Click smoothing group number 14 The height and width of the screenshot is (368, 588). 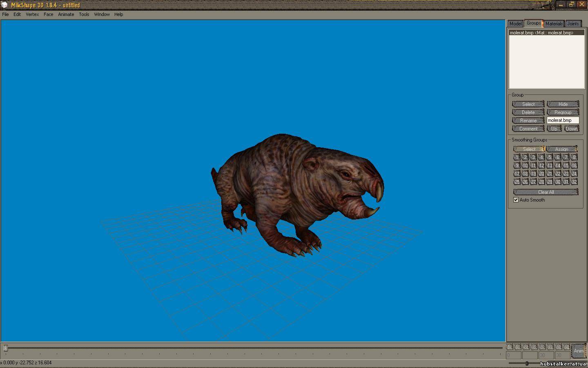tap(558, 165)
